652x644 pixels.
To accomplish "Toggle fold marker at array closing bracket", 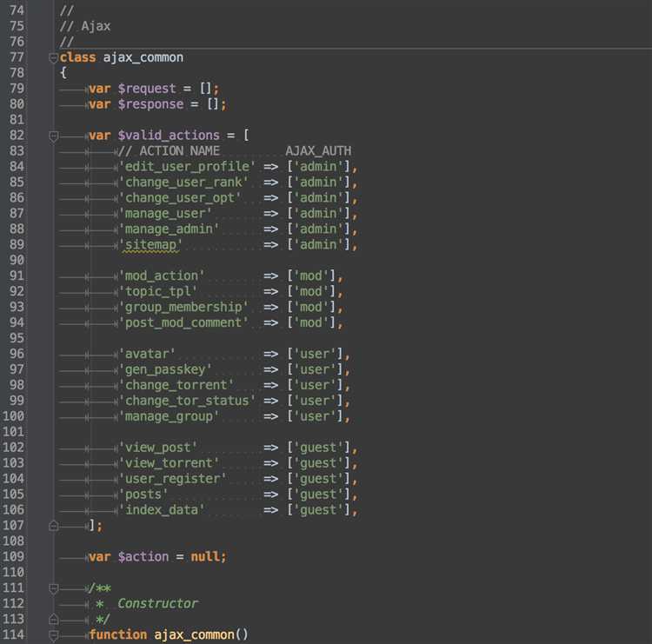I will 53,526.
